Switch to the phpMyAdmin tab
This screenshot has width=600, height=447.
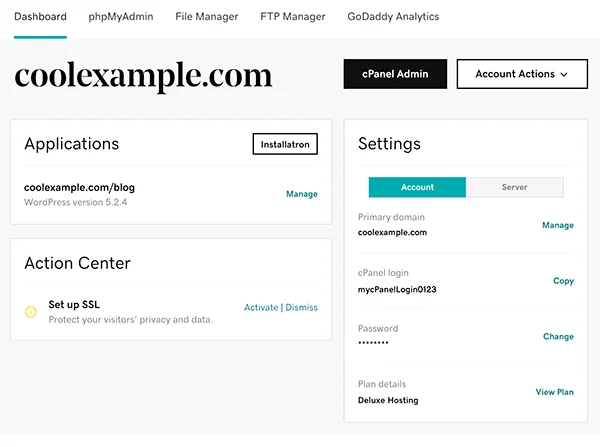[x=121, y=17]
